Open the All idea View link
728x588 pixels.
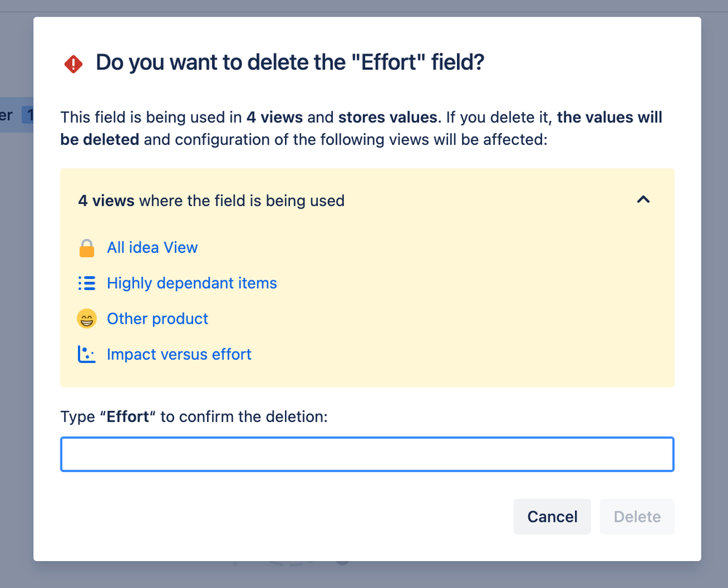click(x=152, y=248)
